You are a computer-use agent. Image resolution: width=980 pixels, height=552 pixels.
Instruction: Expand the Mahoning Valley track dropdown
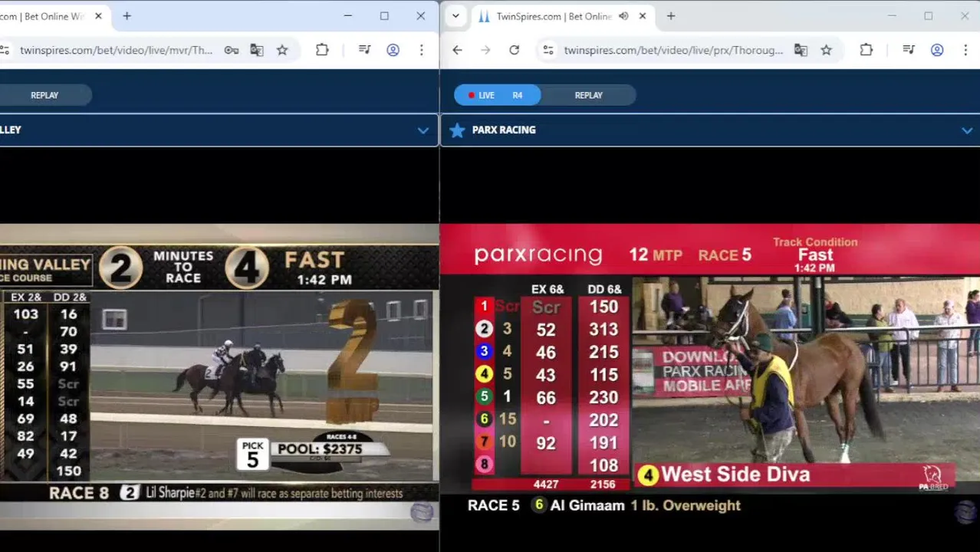coord(423,130)
